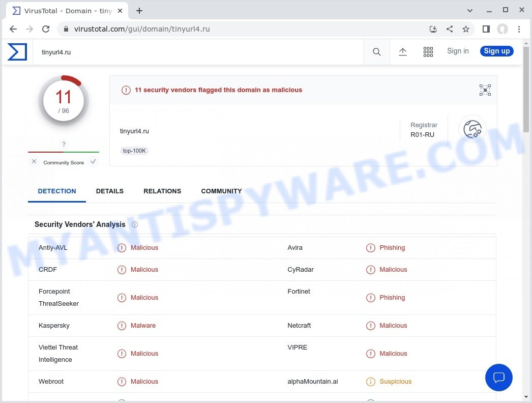The height and width of the screenshot is (403, 532).
Task: Click the tinyurl4.ru domain name in summary
Action: (x=134, y=131)
